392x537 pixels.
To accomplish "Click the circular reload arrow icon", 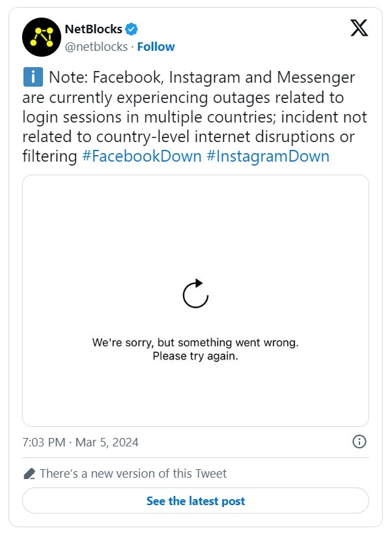I will 195,293.
